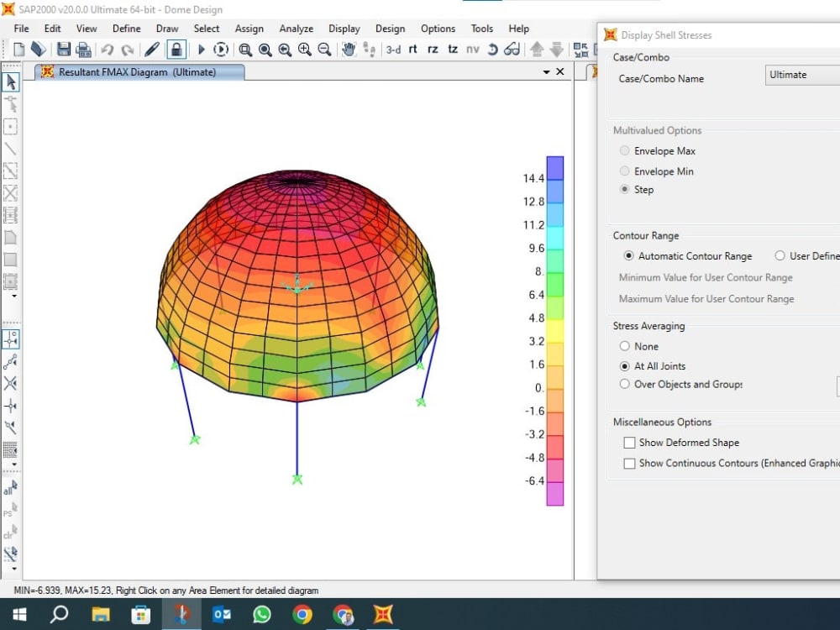
Task: Open the Resultant FMAX Diagram window dropdown arrow
Action: click(x=546, y=72)
